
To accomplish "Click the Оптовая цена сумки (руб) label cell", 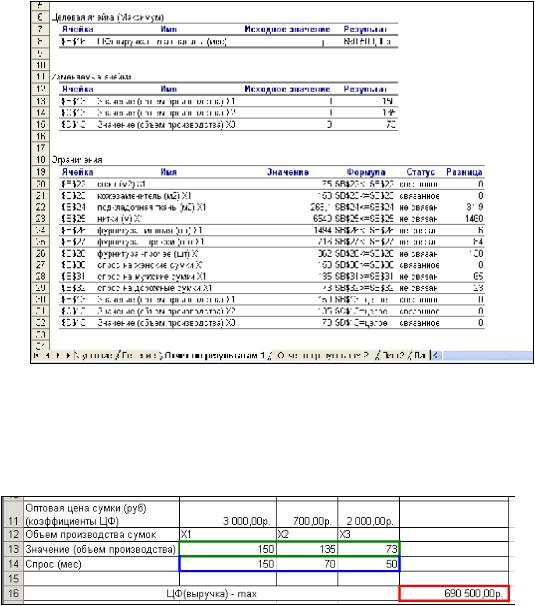I will click(102, 514).
